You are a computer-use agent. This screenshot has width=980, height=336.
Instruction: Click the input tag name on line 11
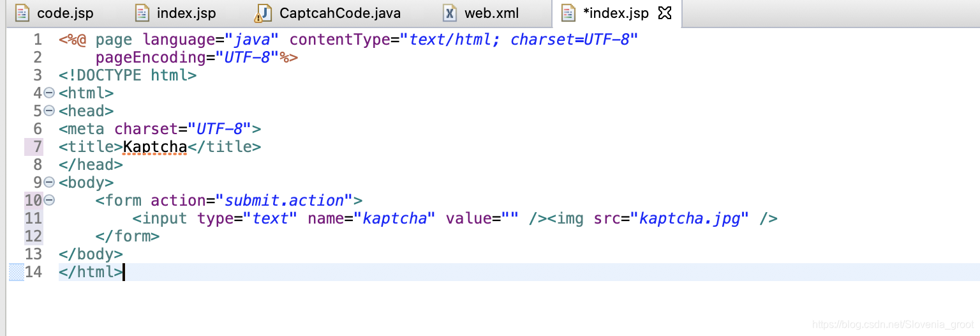click(x=165, y=218)
